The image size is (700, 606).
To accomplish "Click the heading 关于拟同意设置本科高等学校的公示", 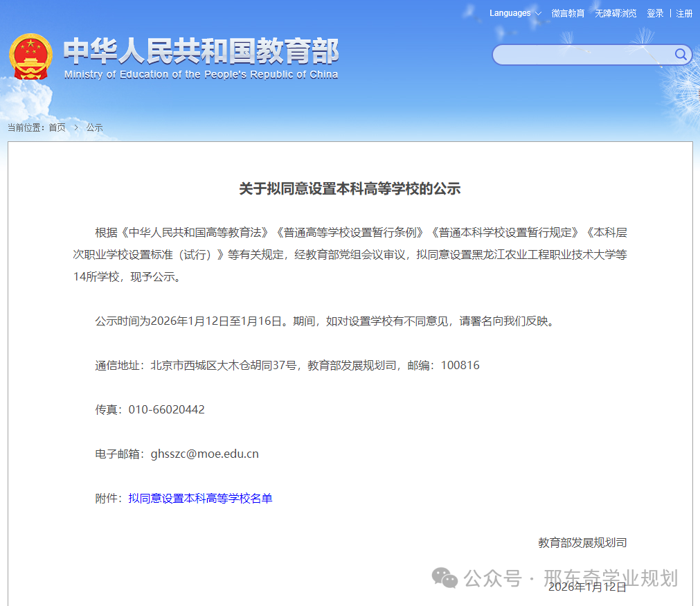I will [350, 188].
